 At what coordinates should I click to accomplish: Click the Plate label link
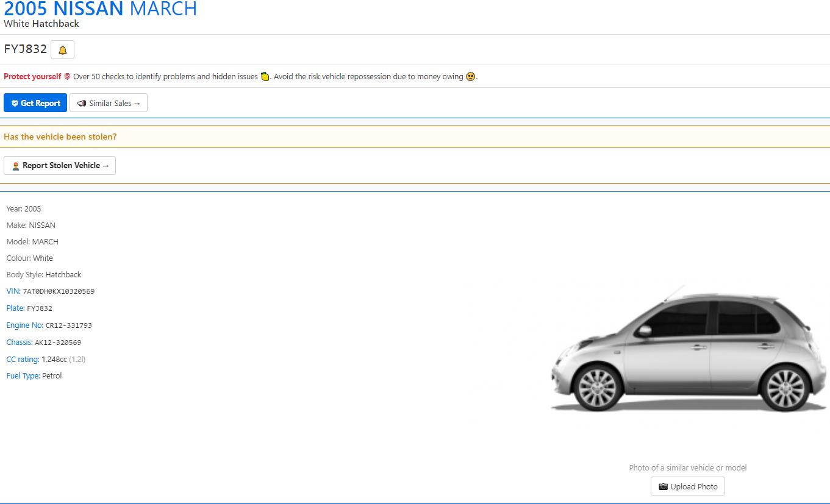[x=15, y=308]
